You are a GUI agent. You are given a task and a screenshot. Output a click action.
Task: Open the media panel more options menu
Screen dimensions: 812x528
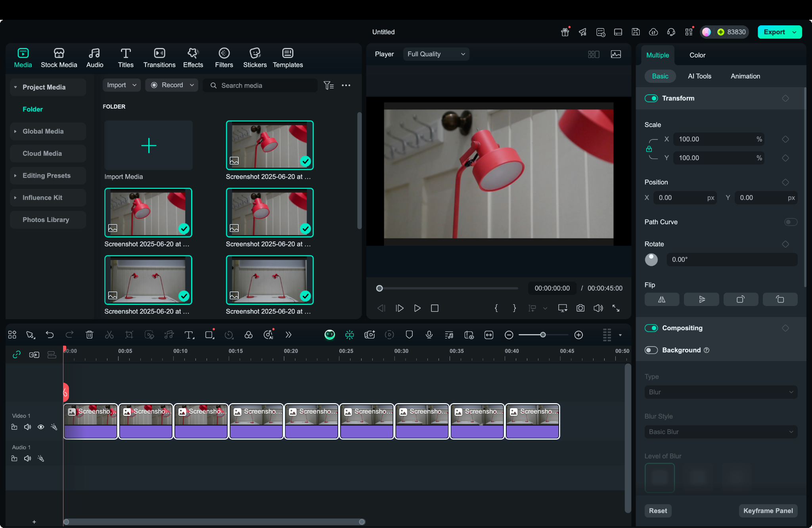[346, 85]
